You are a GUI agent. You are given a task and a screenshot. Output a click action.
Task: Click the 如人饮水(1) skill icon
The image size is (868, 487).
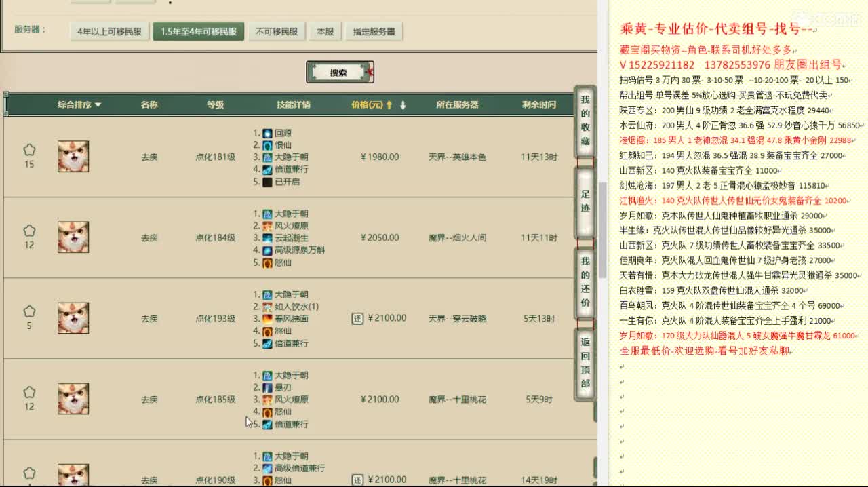tap(267, 307)
